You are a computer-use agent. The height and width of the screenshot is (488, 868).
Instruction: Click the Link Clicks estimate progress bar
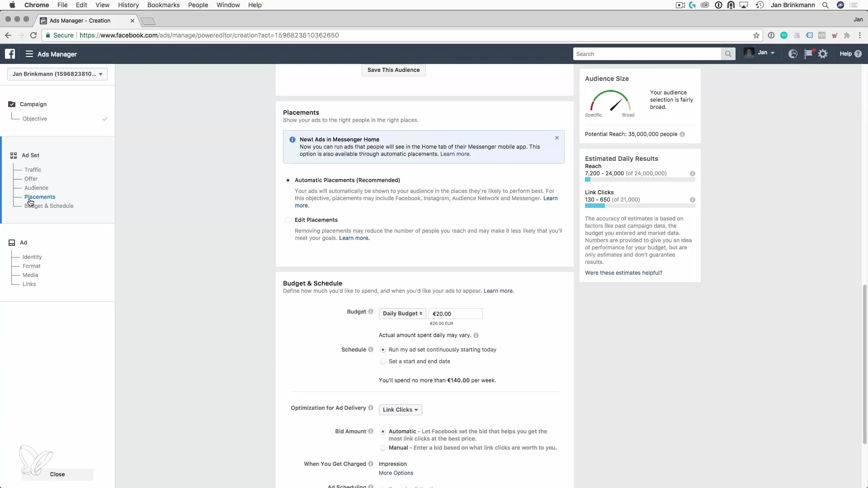640,206
